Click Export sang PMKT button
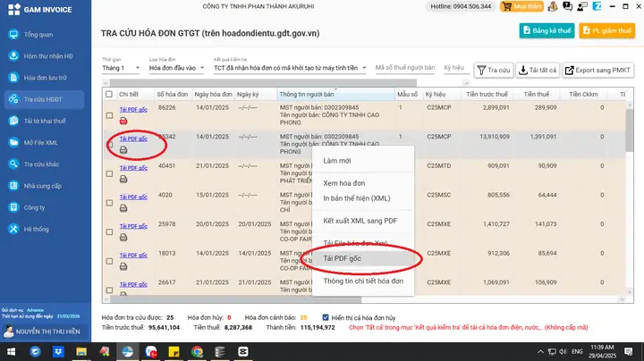This screenshot has height=361, width=644. click(x=597, y=71)
